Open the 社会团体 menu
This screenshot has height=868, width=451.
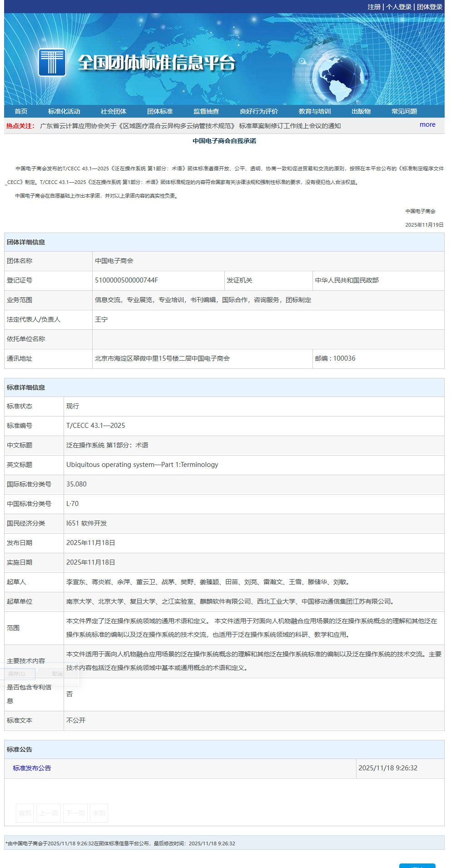[114, 111]
